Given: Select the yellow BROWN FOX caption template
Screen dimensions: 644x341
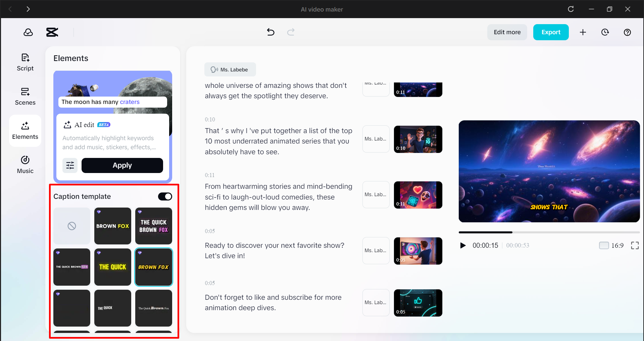Looking at the screenshot, I should [x=153, y=267].
